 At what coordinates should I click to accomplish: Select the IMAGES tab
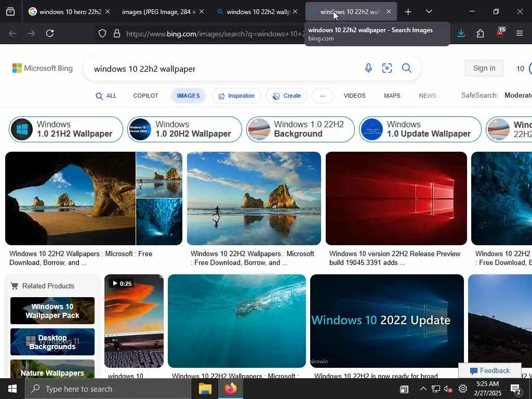point(188,96)
